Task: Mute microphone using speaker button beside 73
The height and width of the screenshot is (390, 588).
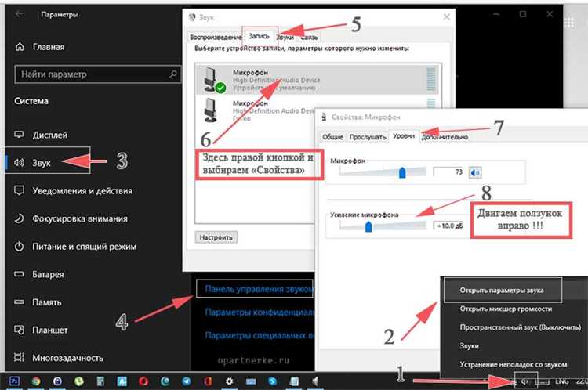Action: point(475,172)
